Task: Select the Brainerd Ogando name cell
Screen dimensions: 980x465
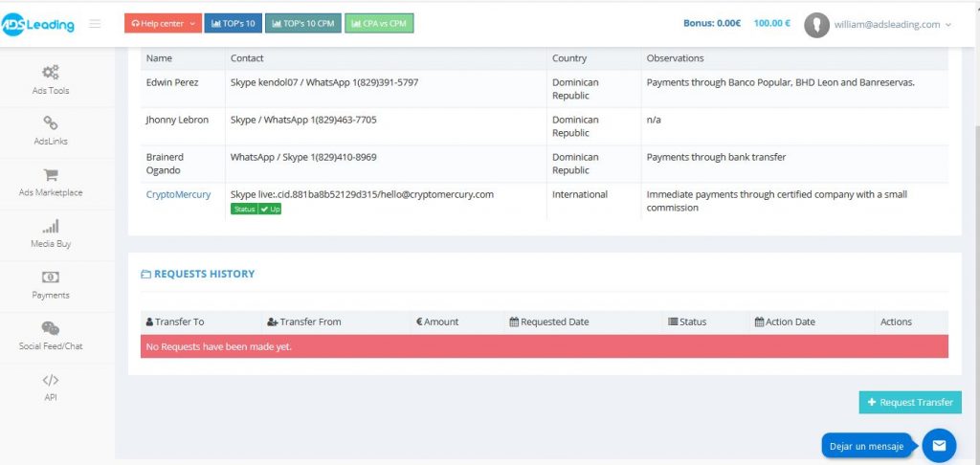Action: pyautogui.click(x=183, y=164)
